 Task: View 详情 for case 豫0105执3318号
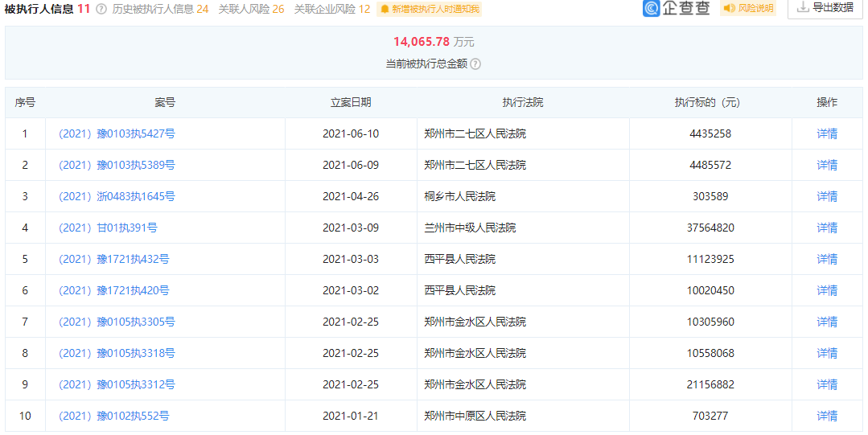pyautogui.click(x=827, y=353)
